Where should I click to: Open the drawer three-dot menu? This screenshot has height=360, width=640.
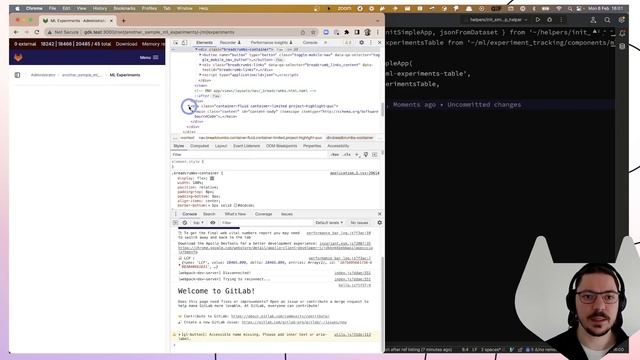(x=176, y=214)
